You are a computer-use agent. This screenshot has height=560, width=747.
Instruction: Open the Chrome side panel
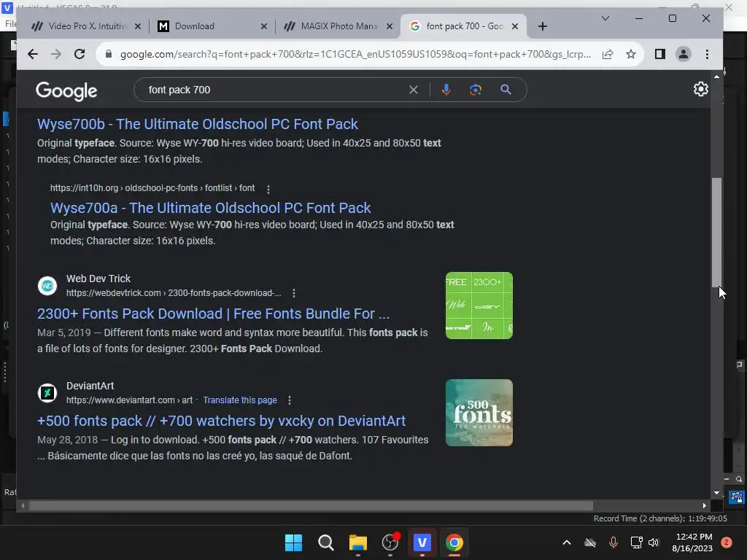click(x=659, y=54)
